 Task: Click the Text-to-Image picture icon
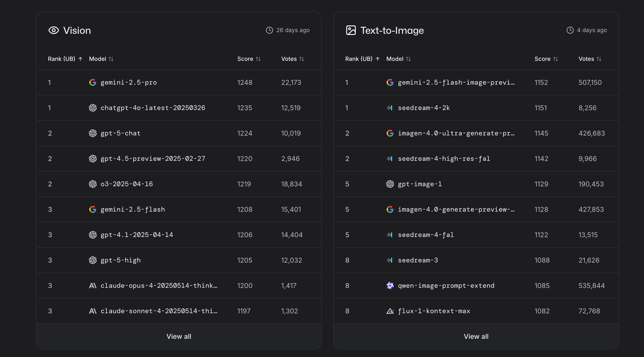coord(351,30)
